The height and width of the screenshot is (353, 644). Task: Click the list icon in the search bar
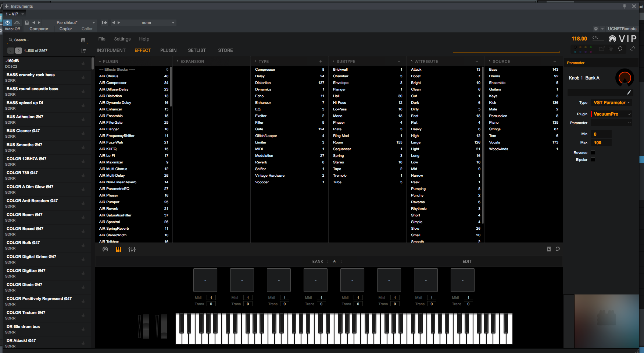[83, 40]
